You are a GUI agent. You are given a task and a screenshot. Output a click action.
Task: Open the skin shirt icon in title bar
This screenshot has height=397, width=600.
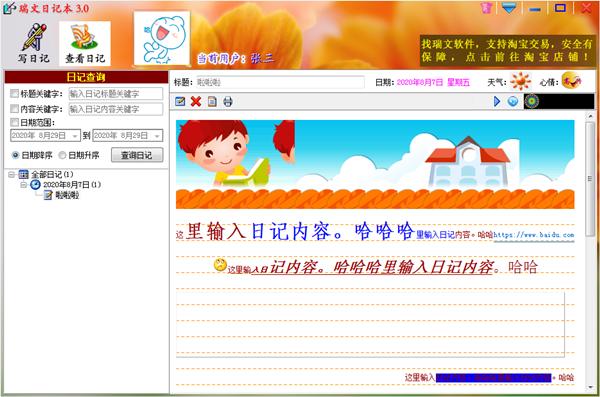[x=486, y=8]
